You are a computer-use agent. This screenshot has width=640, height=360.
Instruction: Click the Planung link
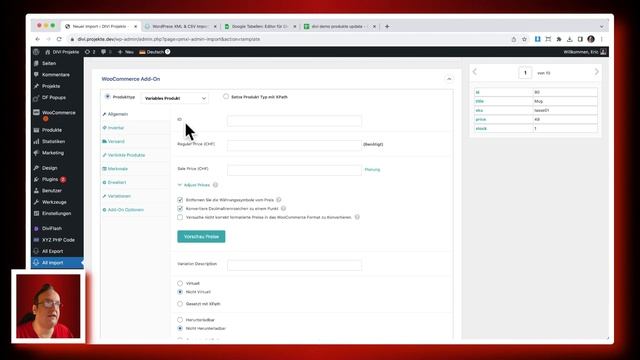(x=372, y=169)
